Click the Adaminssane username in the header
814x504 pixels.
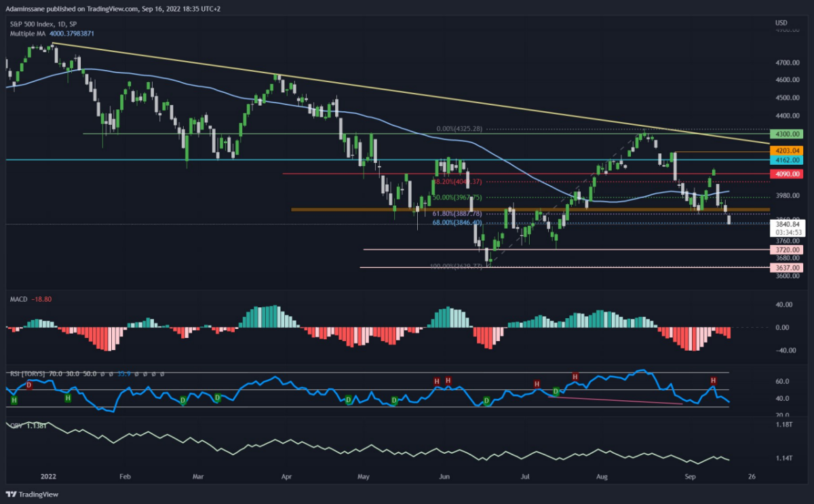[x=24, y=9]
